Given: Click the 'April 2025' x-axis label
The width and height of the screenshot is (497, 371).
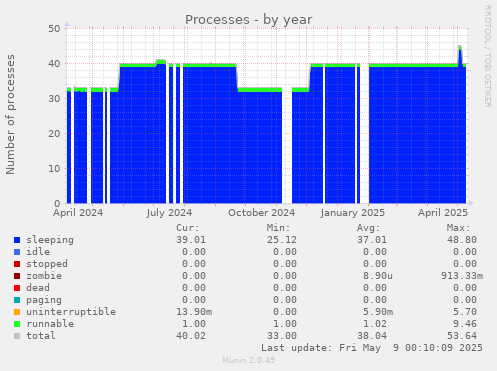Looking at the screenshot, I should pyautogui.click(x=443, y=213).
